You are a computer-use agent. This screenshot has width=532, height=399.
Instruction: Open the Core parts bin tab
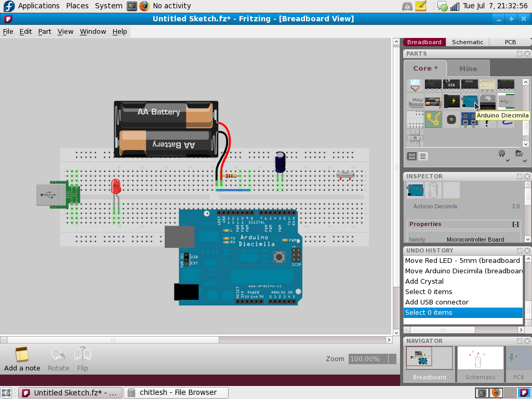coord(425,69)
